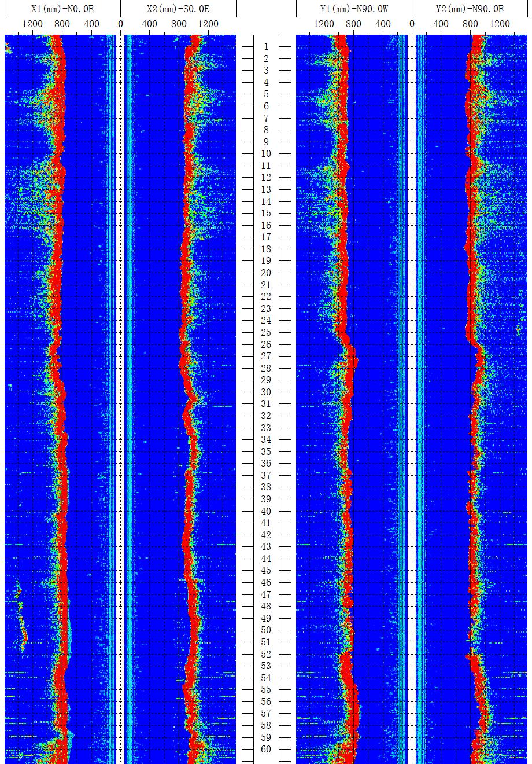Click depth marker 47 on center scale
The height and width of the screenshot is (764, 532).
pos(266,594)
